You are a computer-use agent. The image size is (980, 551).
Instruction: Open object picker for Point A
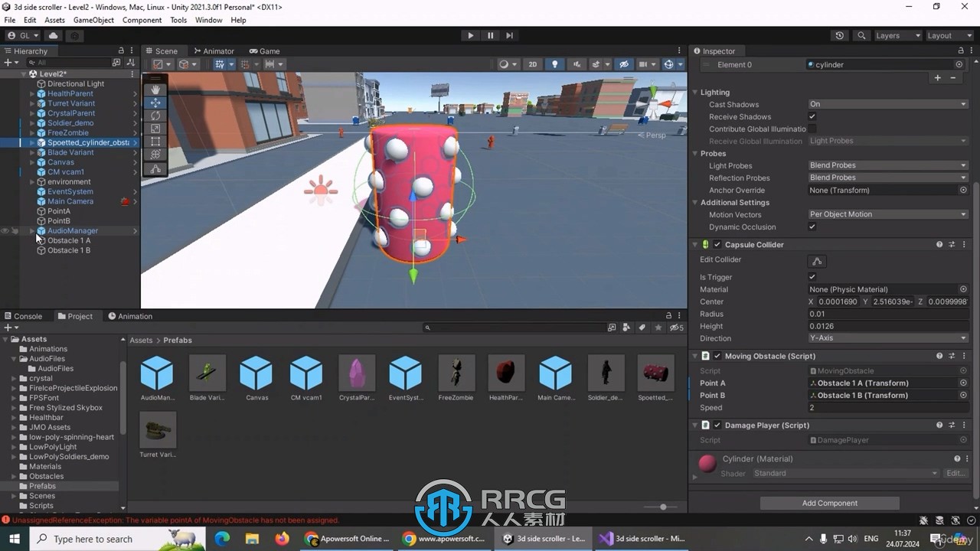pos(963,383)
